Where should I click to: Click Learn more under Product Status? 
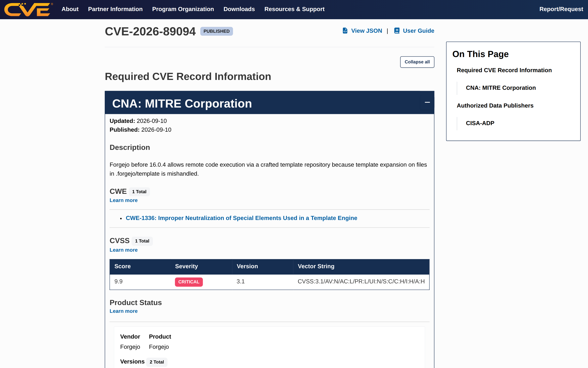(x=124, y=311)
